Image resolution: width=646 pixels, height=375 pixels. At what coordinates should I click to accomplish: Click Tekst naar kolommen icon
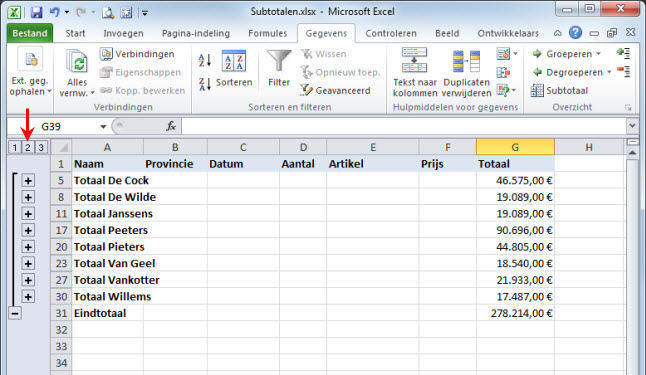click(x=414, y=60)
